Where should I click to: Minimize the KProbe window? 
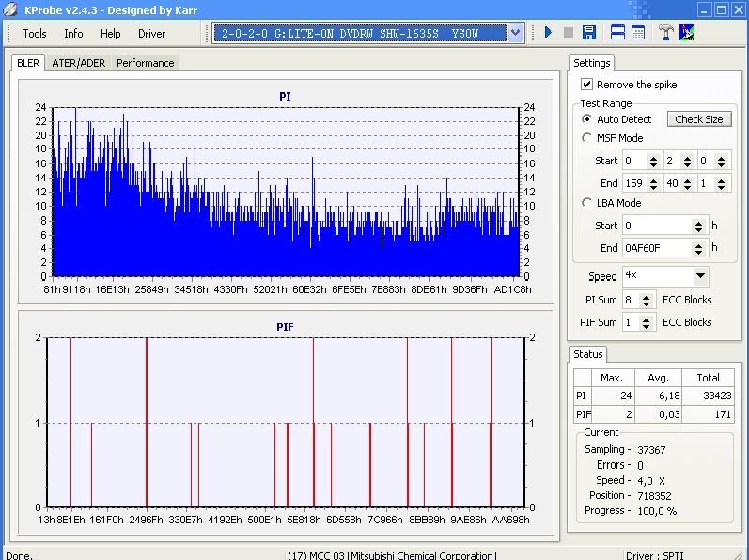705,9
